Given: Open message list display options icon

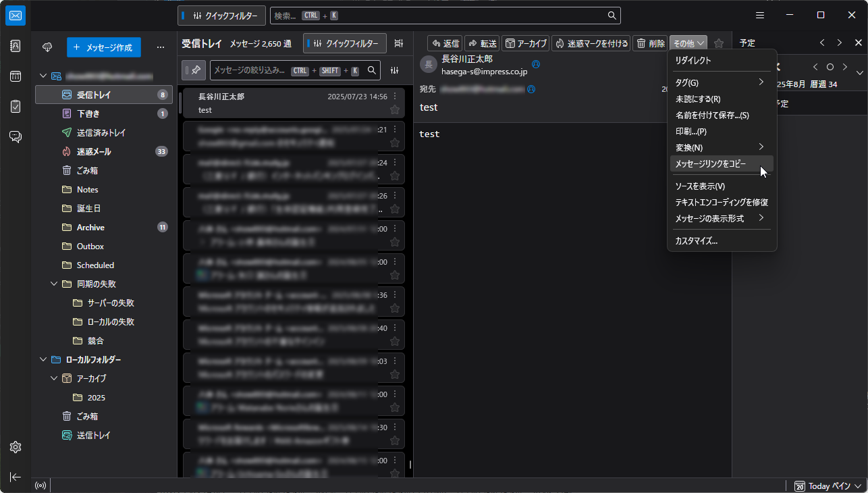Looking at the screenshot, I should [399, 43].
